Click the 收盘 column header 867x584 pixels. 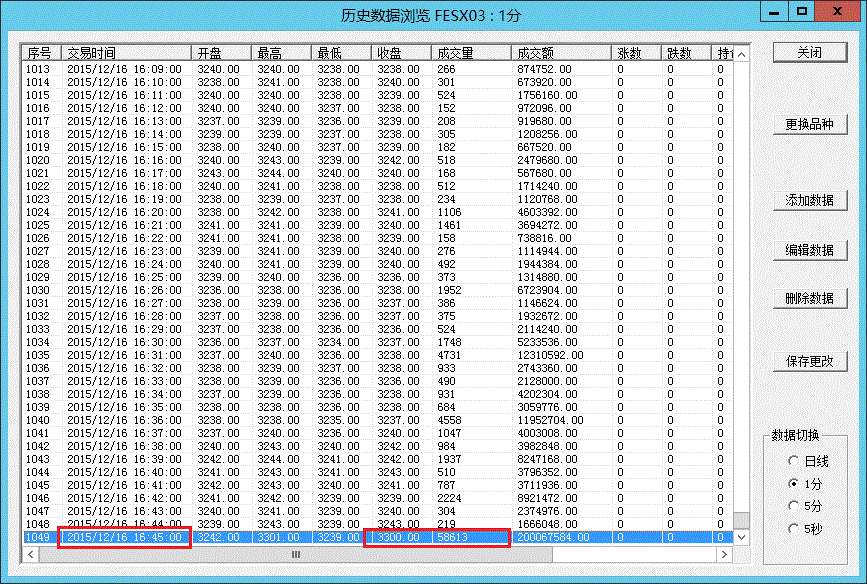coord(401,52)
